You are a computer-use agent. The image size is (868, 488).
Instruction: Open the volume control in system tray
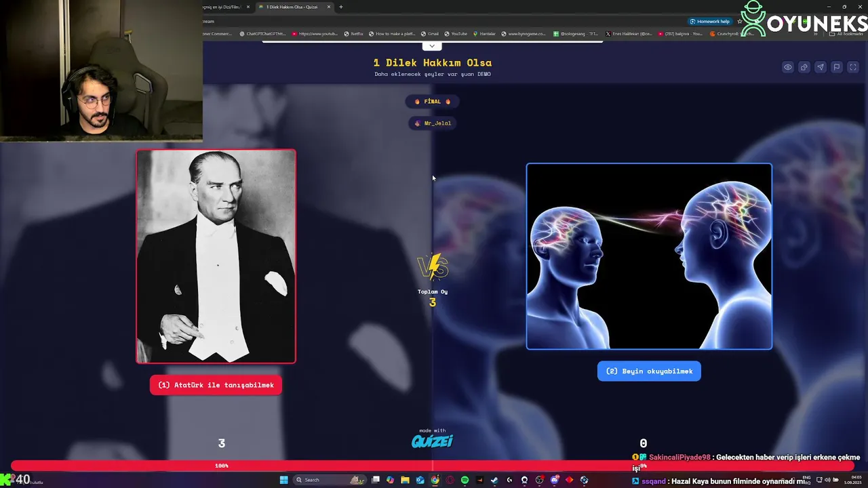827,480
